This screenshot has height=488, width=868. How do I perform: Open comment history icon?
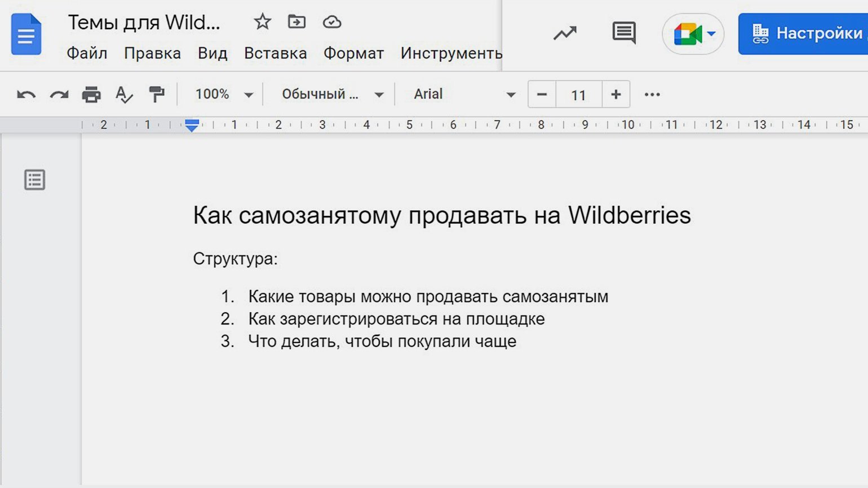(624, 33)
